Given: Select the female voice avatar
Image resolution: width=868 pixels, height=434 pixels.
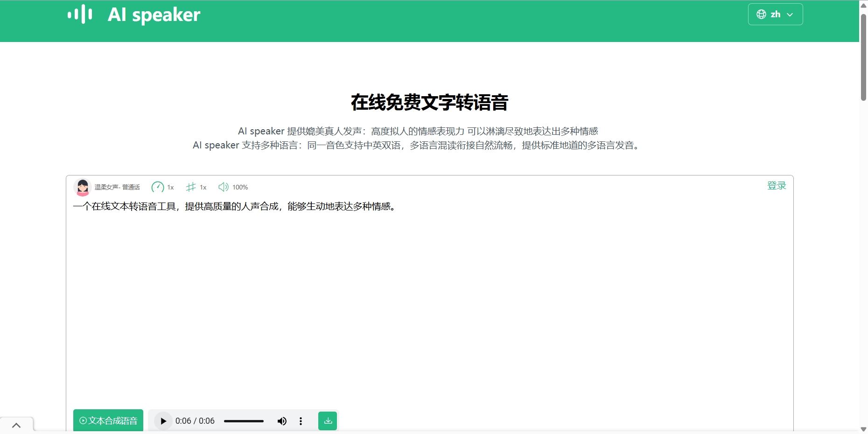Looking at the screenshot, I should 83,187.
